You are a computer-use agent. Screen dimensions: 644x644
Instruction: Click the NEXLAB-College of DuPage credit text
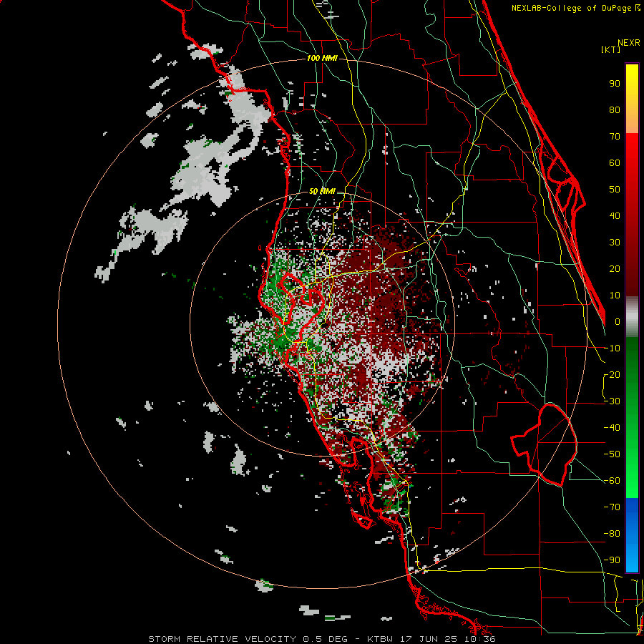point(575,8)
